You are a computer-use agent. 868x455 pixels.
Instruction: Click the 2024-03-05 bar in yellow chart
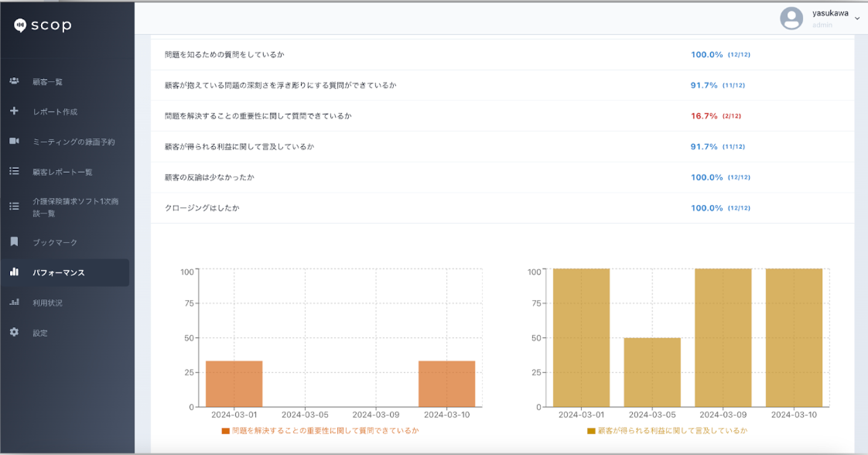pyautogui.click(x=652, y=372)
